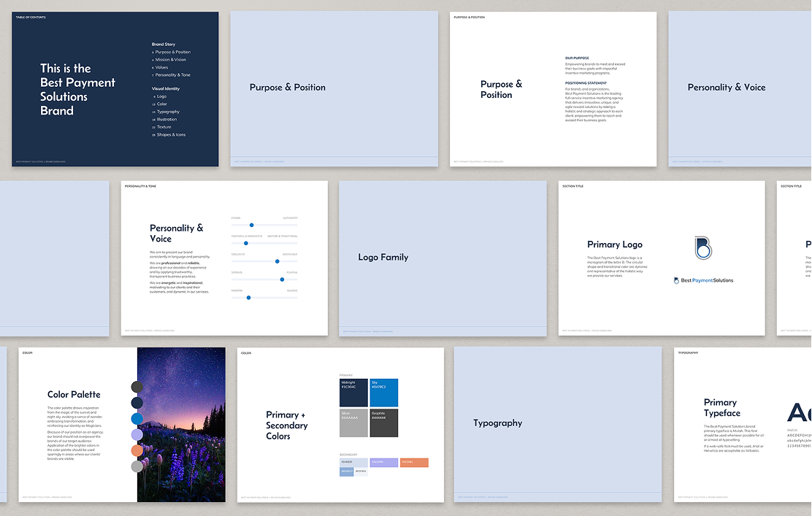Pick the pale blue #D4DEEF secondary swatch
The image size is (812, 516).
click(x=353, y=463)
